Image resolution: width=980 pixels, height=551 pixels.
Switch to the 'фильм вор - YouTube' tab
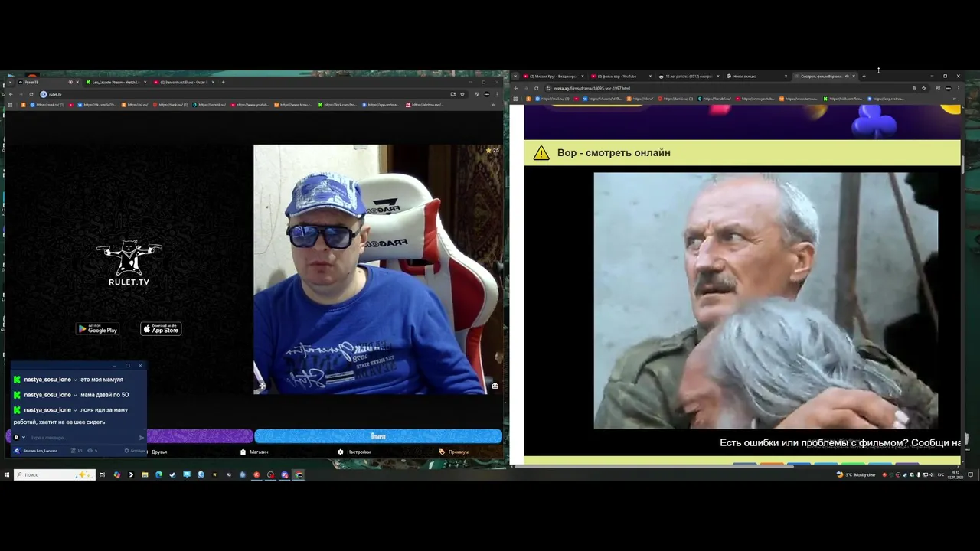point(619,76)
